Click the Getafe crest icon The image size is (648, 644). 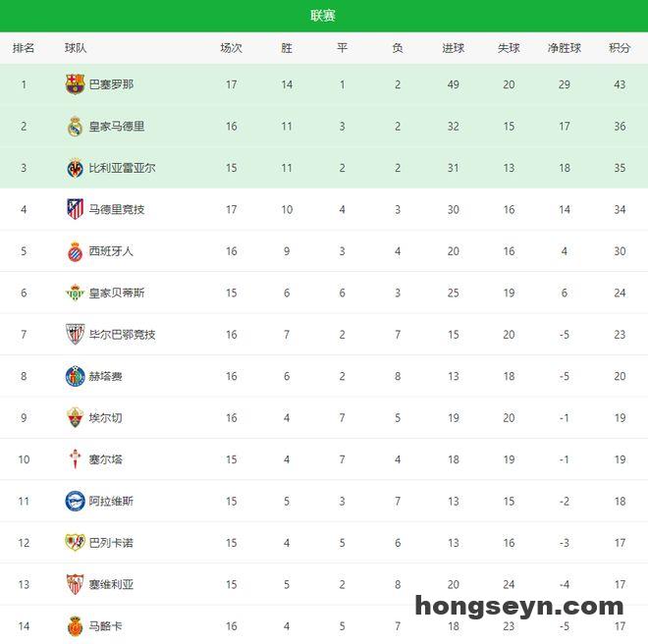tap(75, 376)
